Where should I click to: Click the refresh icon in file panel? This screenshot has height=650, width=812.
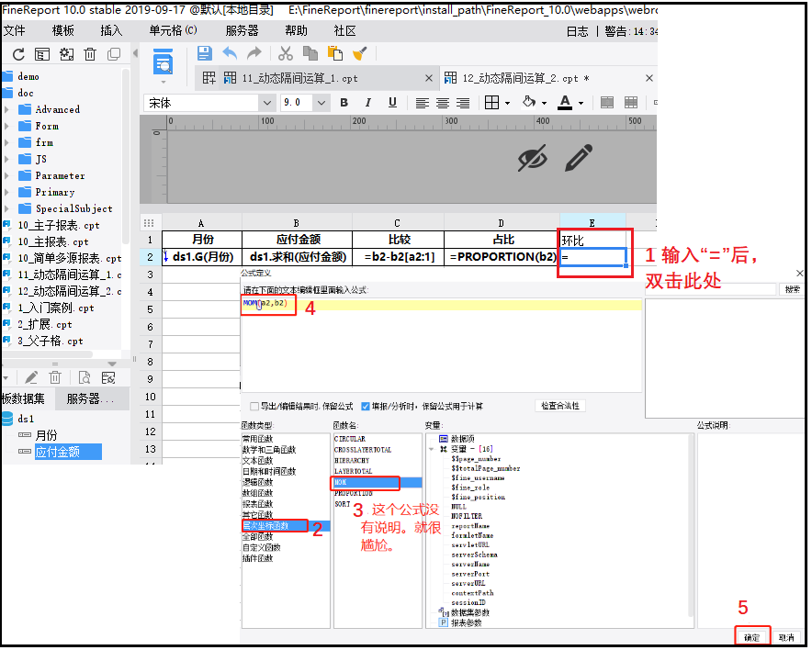point(18,54)
